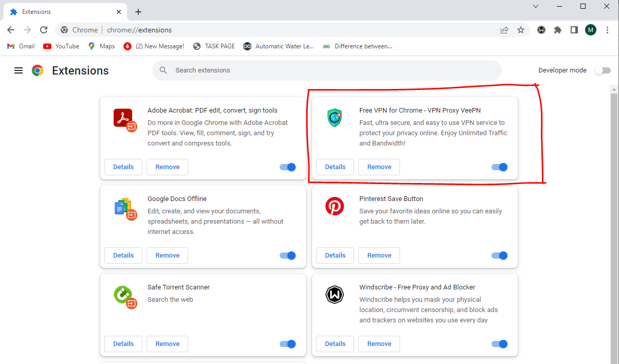This screenshot has height=364, width=619.
Task: Reload the extensions page
Action: (44, 30)
